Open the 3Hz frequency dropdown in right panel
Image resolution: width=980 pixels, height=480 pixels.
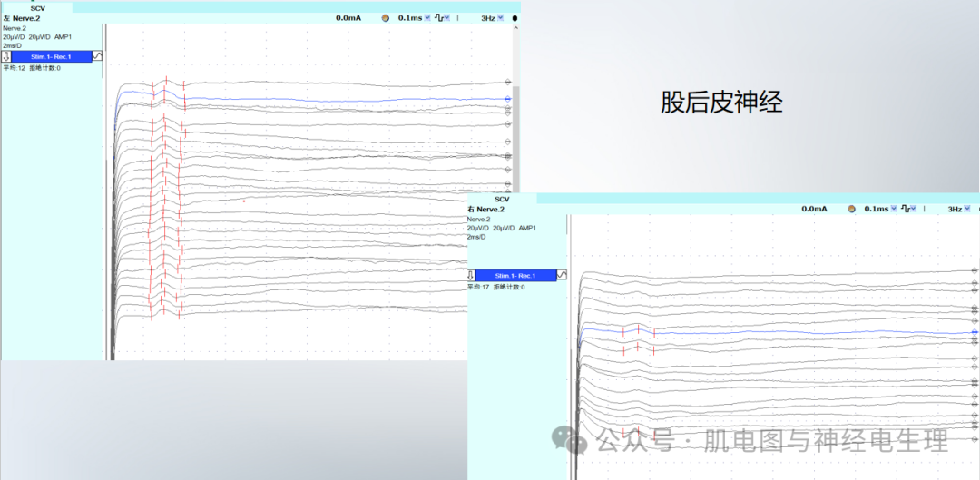click(x=967, y=209)
